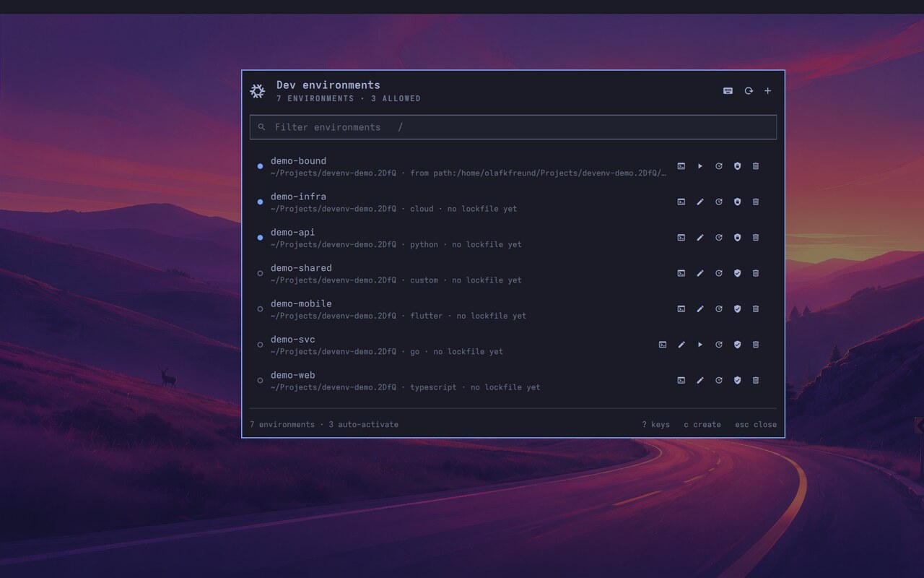
Task: Toggle the shield permission for demo-svc
Action: click(737, 345)
